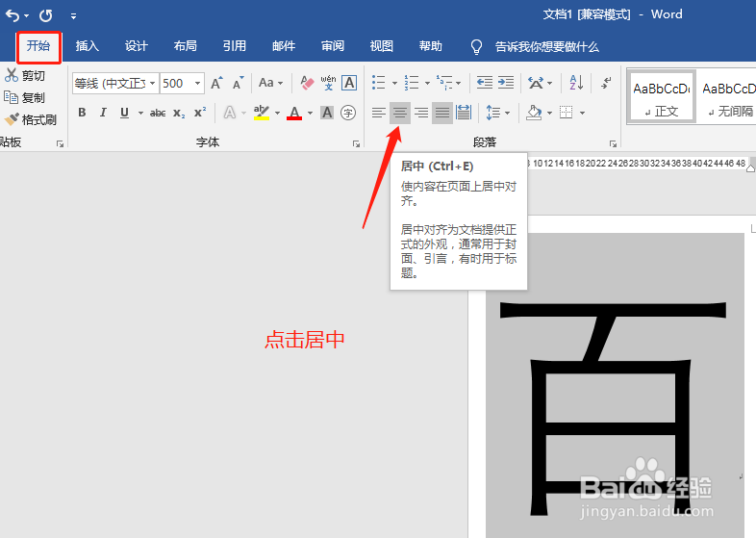Open the text effects A icon

[230, 113]
